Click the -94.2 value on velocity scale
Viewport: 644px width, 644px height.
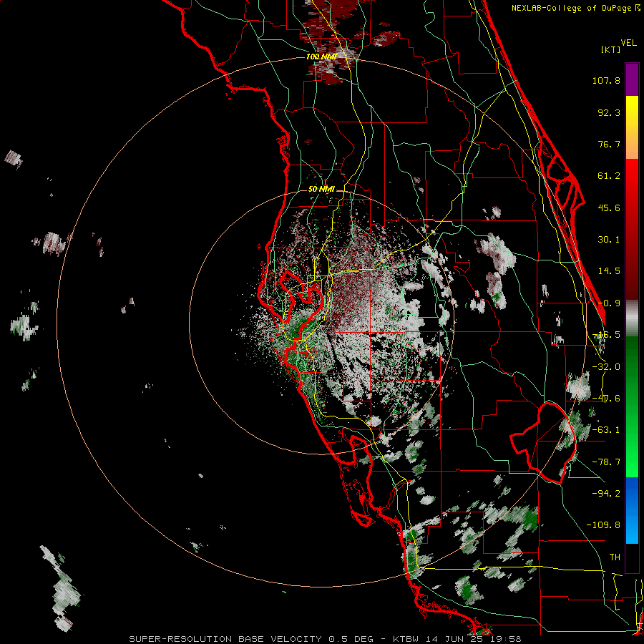(606, 493)
